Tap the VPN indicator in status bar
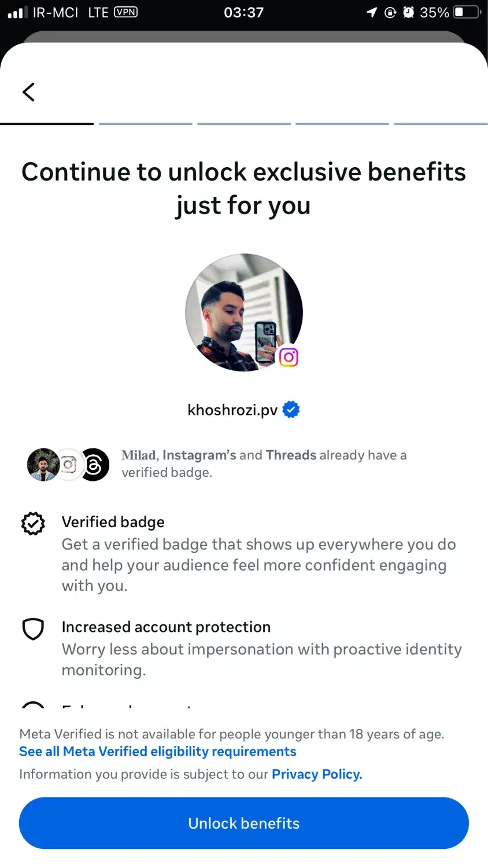 click(x=125, y=12)
